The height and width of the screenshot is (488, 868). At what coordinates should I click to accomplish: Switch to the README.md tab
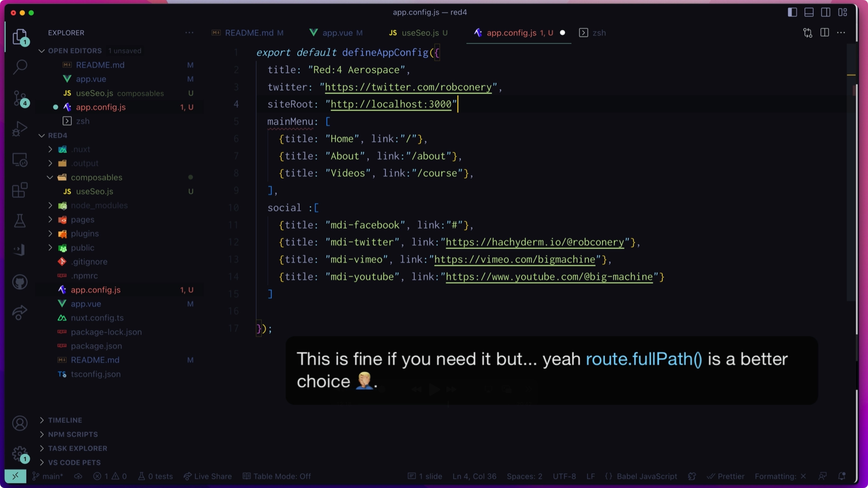[x=248, y=33]
